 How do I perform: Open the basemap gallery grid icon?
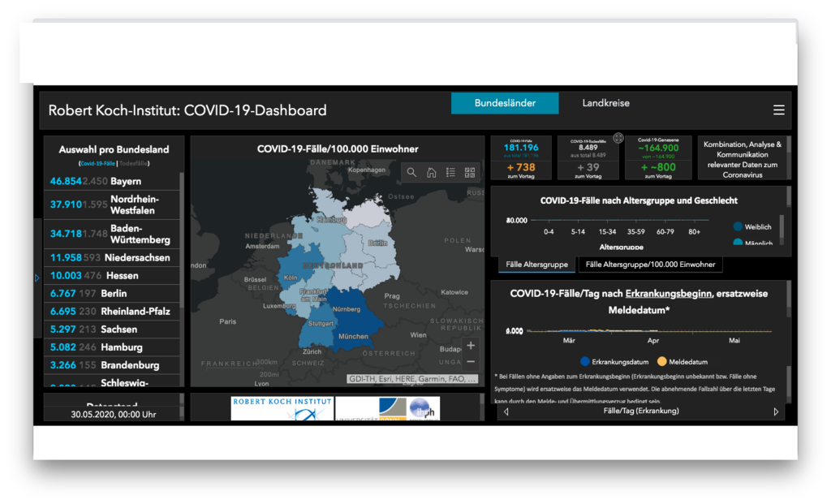pos(470,172)
